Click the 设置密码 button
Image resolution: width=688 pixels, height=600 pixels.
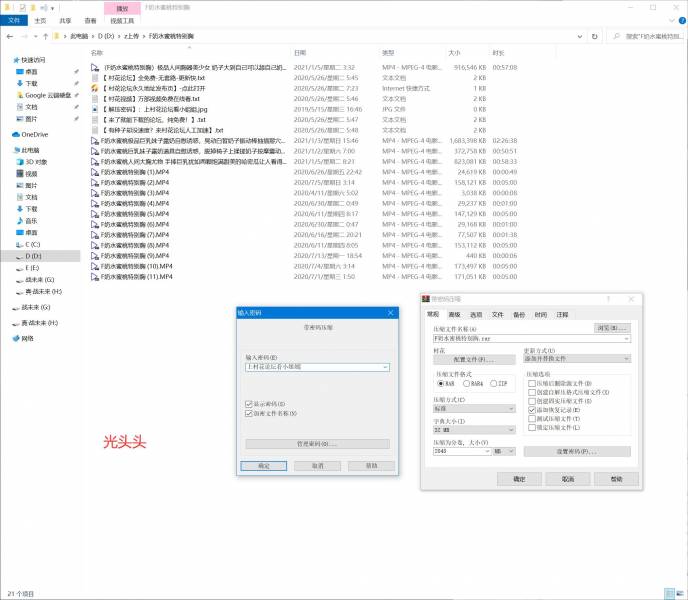pyautogui.click(x=575, y=451)
